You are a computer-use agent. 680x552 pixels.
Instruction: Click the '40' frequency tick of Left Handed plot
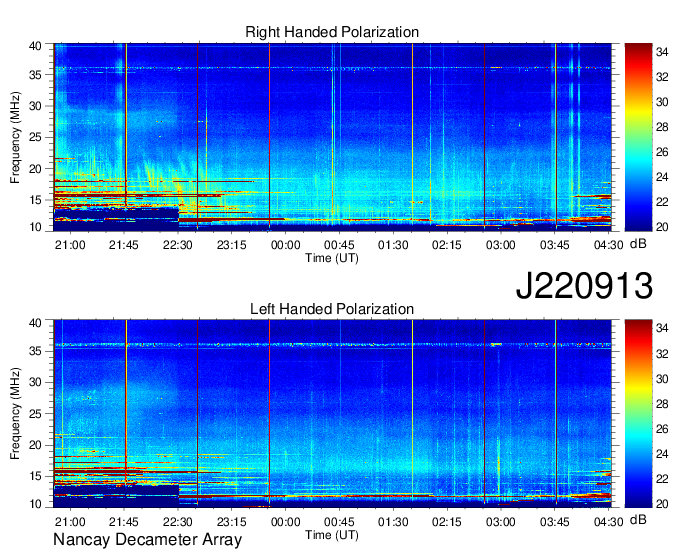[35, 323]
